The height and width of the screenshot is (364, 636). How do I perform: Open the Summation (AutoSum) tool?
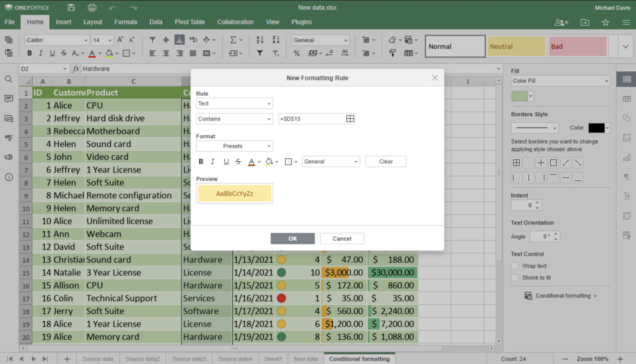tap(233, 40)
